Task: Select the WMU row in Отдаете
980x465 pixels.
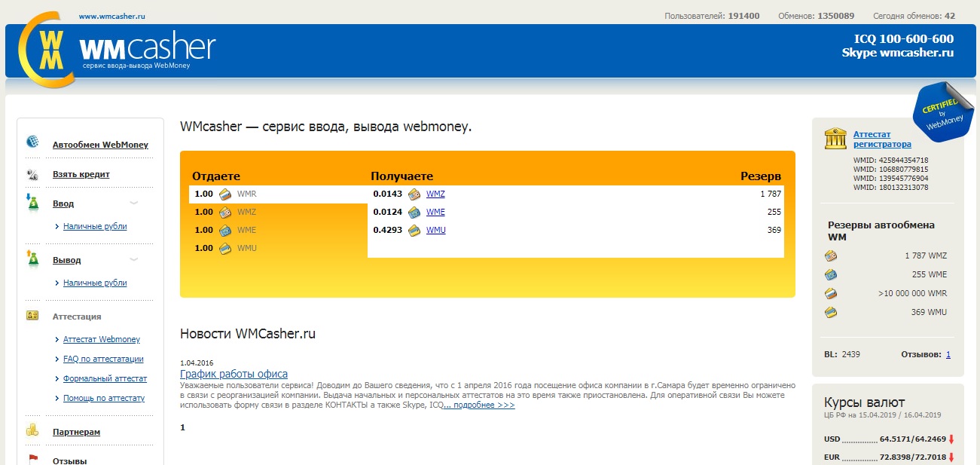Action: pyautogui.click(x=278, y=248)
